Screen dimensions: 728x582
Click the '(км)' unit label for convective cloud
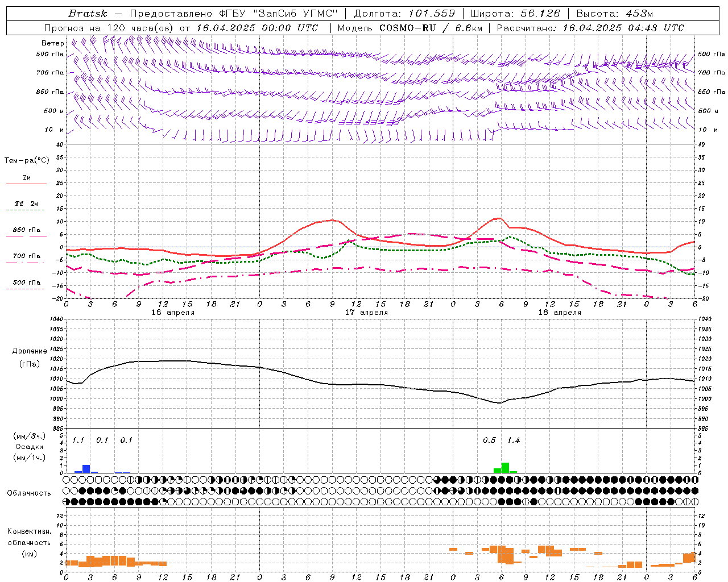click(x=30, y=554)
